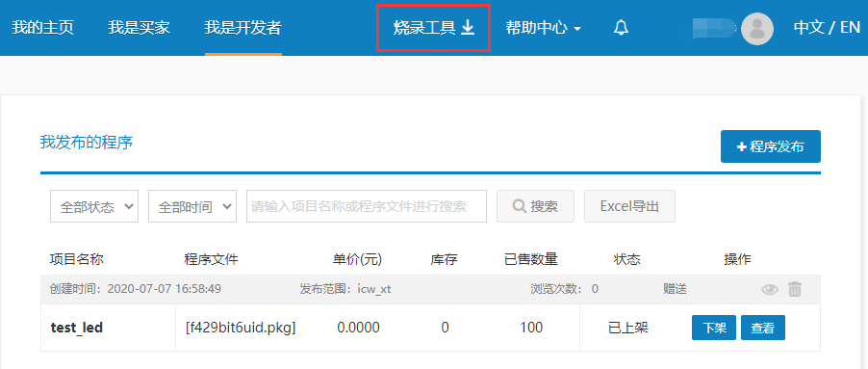Click 查看 button for test_led

pyautogui.click(x=763, y=328)
